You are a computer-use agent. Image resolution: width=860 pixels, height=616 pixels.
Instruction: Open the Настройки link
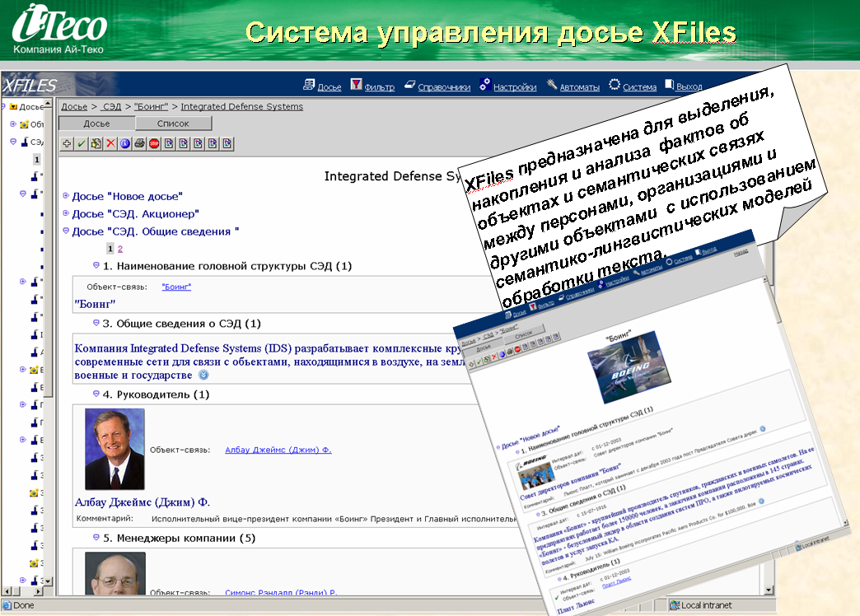[x=515, y=86]
